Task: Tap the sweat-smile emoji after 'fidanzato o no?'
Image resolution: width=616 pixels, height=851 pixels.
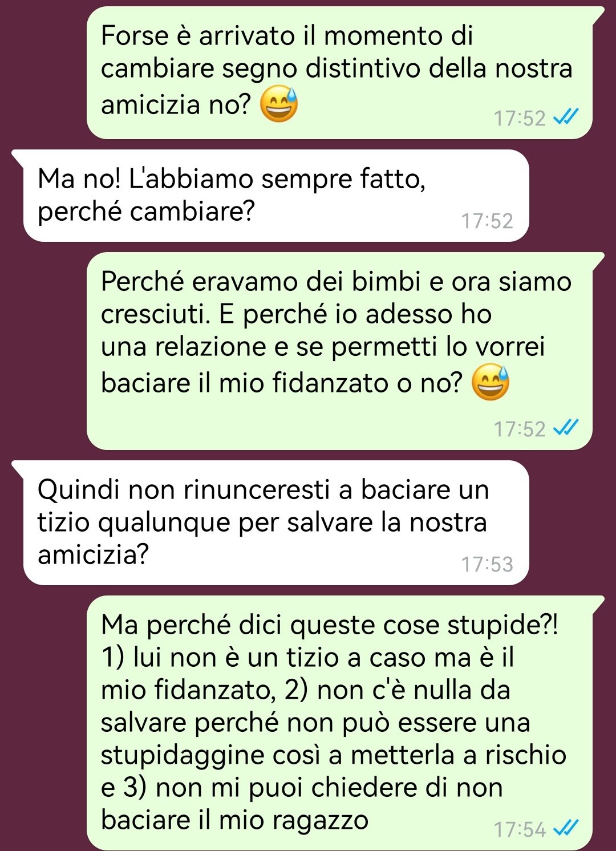Action: pyautogui.click(x=491, y=382)
